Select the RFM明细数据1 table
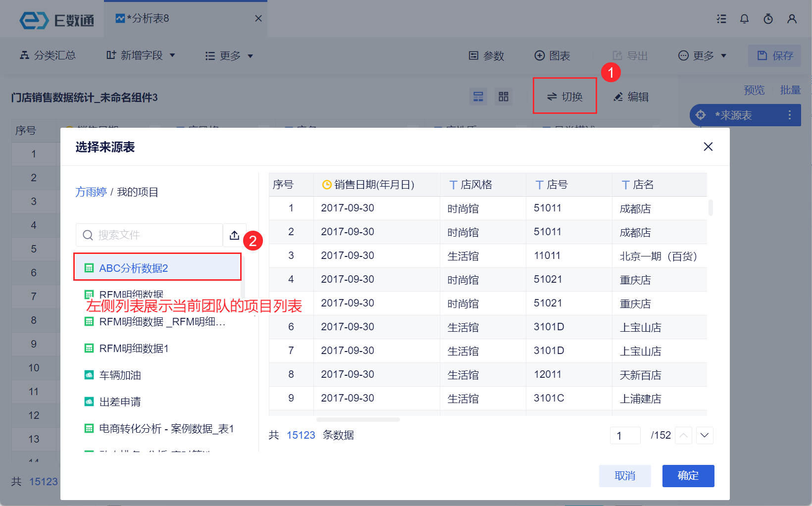 [157, 349]
